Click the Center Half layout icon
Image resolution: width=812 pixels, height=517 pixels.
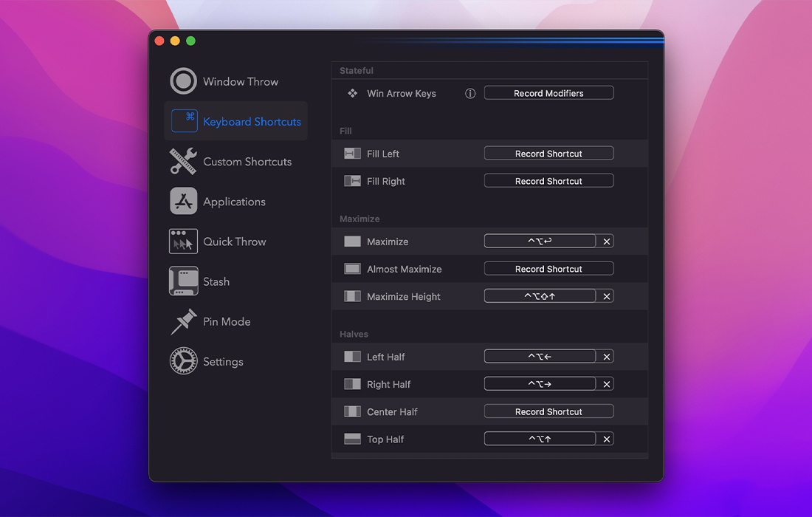pyautogui.click(x=352, y=411)
